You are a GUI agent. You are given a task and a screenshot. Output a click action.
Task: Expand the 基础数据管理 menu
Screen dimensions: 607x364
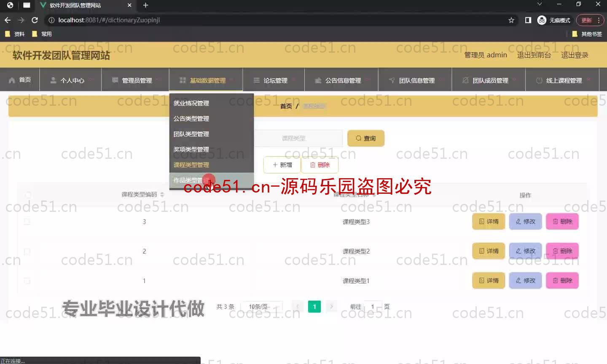[206, 80]
